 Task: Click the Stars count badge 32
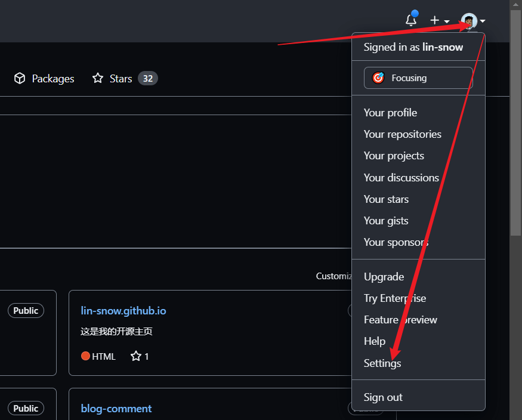pyautogui.click(x=148, y=79)
